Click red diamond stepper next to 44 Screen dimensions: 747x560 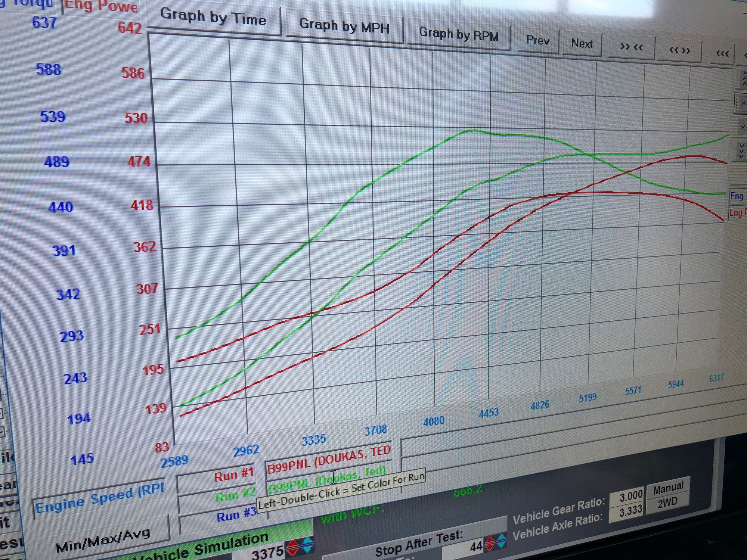(490, 544)
